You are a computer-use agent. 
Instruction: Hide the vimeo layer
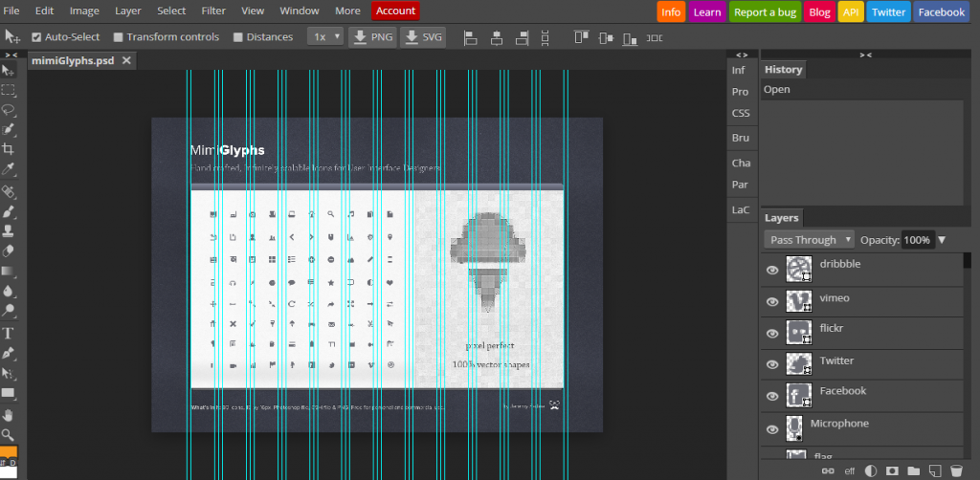click(772, 301)
